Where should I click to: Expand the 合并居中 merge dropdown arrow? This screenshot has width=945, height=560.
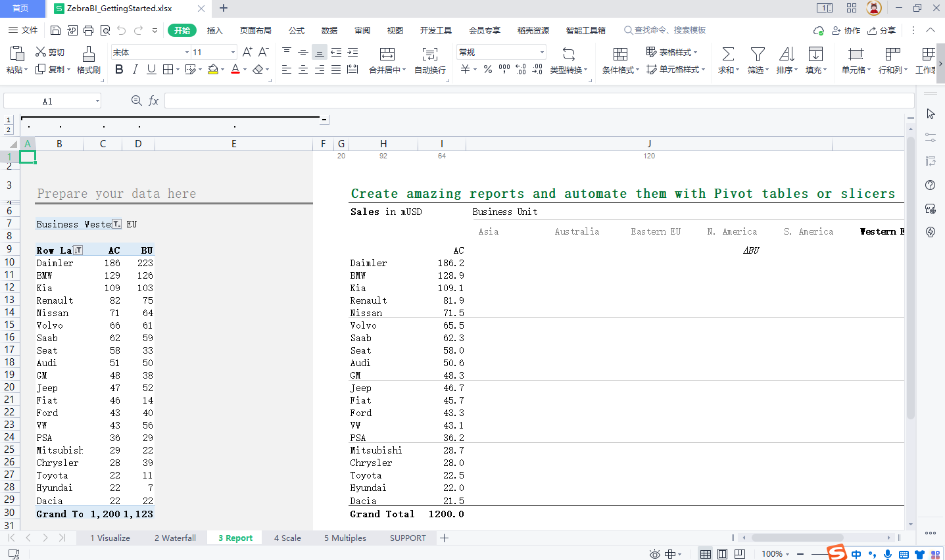[x=404, y=70]
